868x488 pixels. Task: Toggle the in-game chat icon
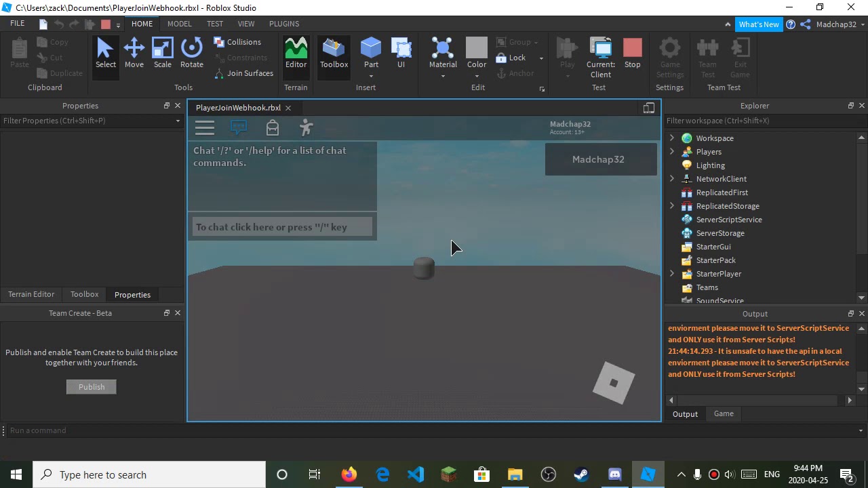239,127
